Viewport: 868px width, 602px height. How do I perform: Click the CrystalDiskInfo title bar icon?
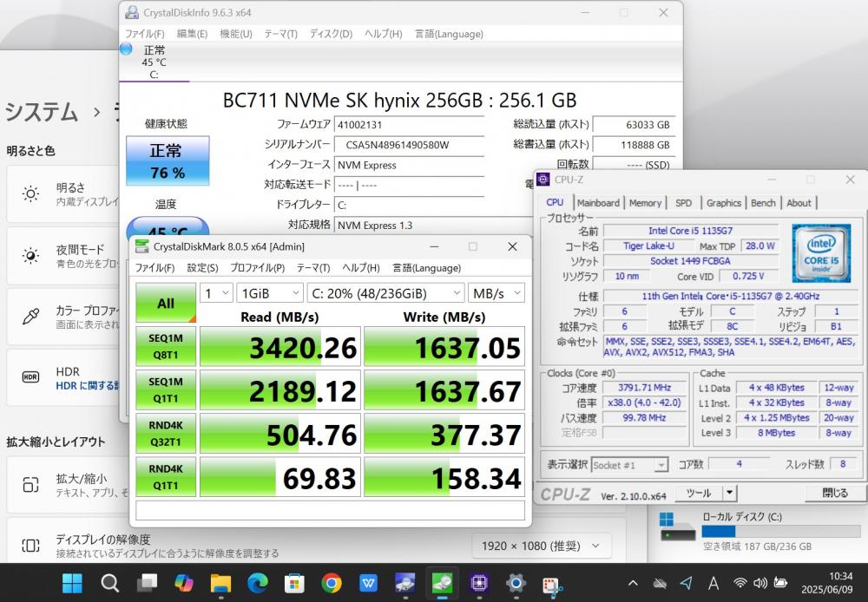[132, 11]
